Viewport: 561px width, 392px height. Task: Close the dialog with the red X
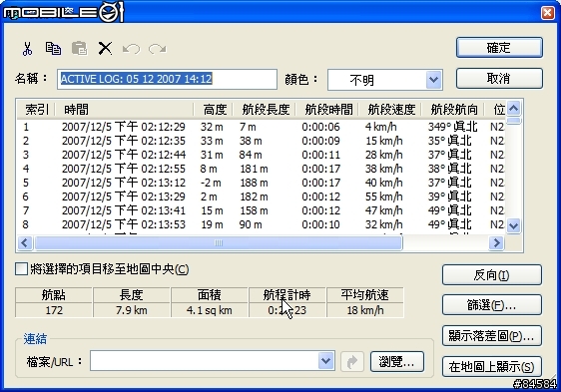(x=548, y=13)
